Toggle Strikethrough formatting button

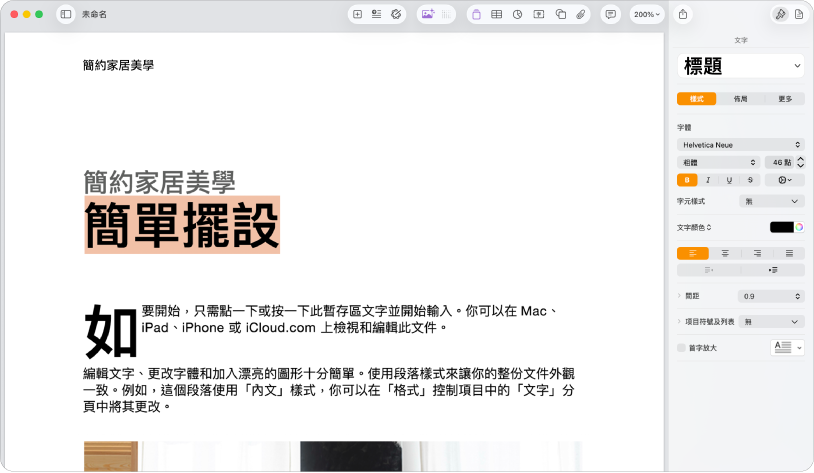pyautogui.click(x=750, y=180)
